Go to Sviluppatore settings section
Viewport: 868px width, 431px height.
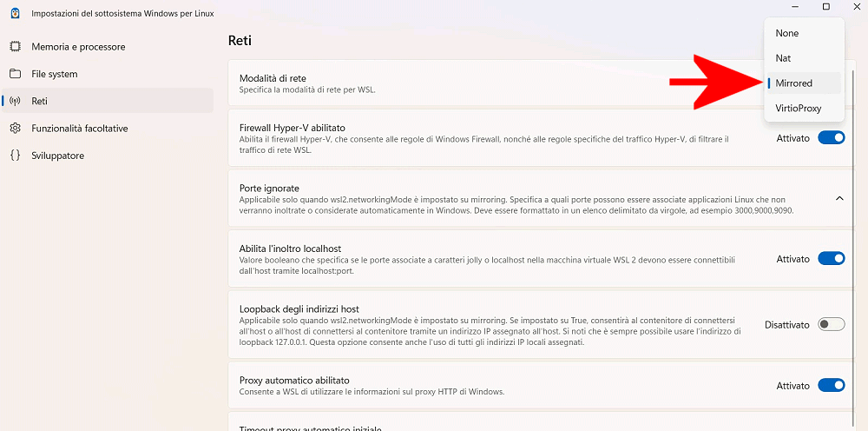[57, 156]
